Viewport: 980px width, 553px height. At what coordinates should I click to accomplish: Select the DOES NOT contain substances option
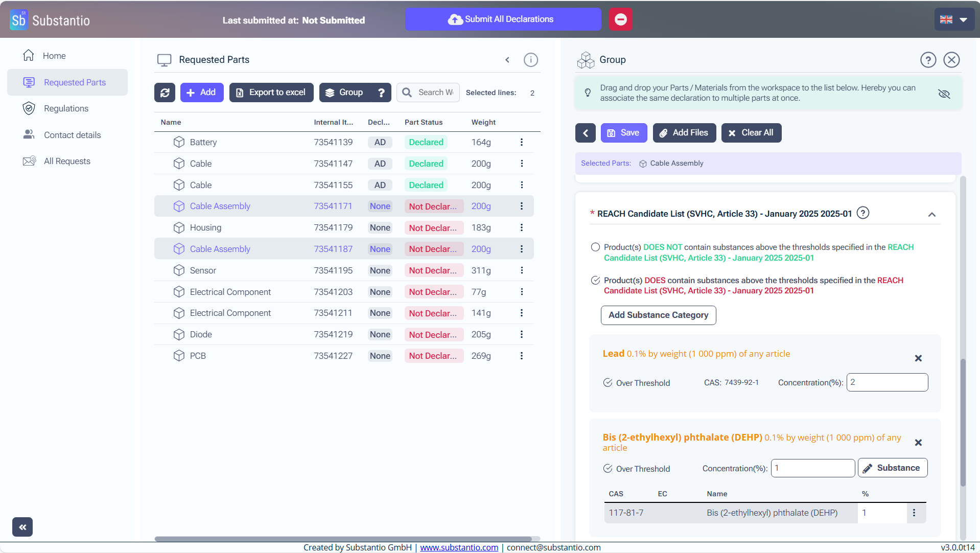[x=595, y=247]
